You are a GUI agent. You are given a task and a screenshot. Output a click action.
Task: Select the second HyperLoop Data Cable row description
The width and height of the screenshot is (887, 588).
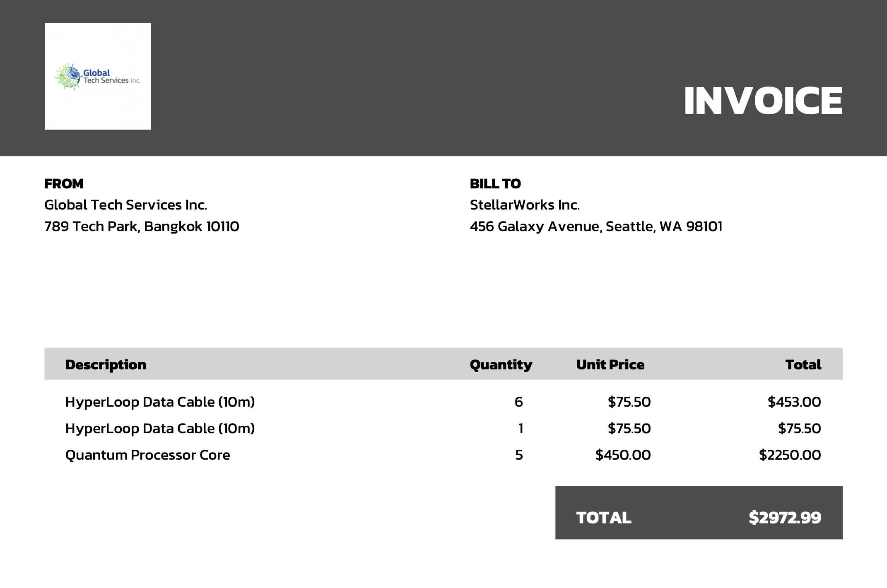(x=160, y=428)
